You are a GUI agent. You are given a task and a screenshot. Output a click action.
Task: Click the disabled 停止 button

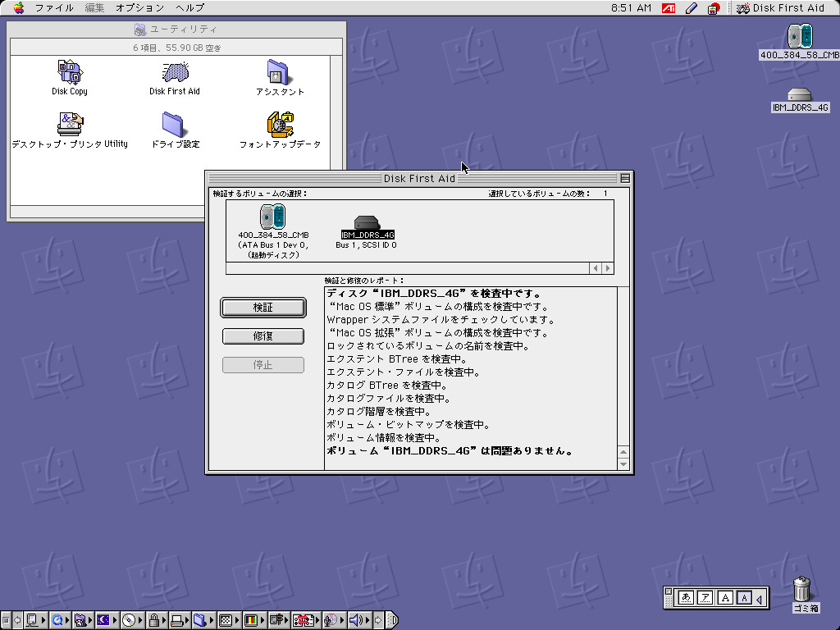[x=263, y=365]
